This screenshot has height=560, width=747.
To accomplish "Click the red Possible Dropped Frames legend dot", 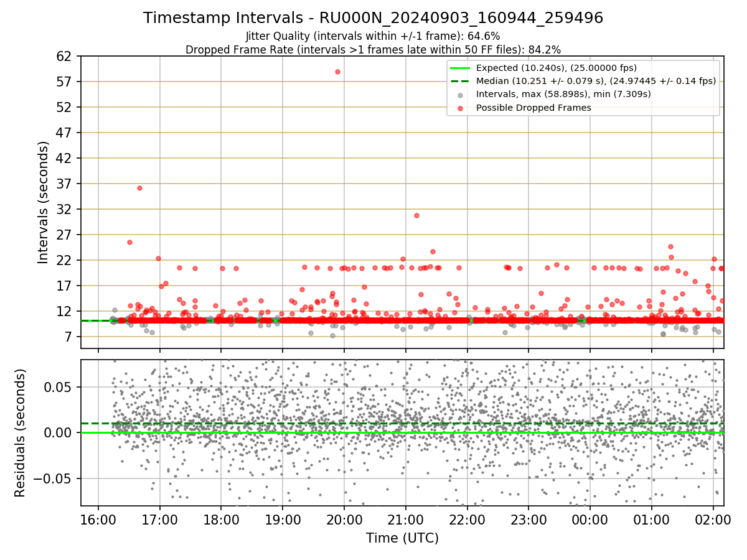I will point(460,108).
